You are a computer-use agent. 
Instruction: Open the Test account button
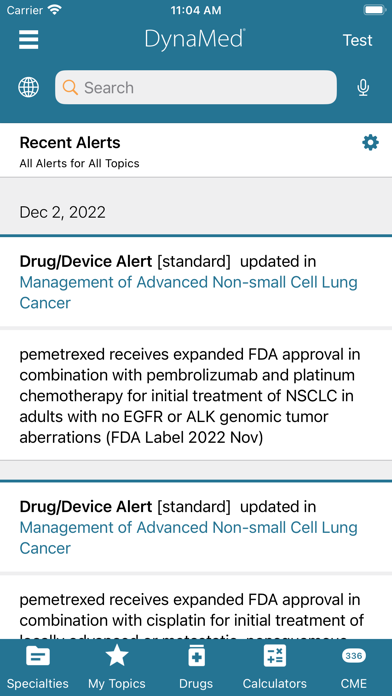point(357,40)
